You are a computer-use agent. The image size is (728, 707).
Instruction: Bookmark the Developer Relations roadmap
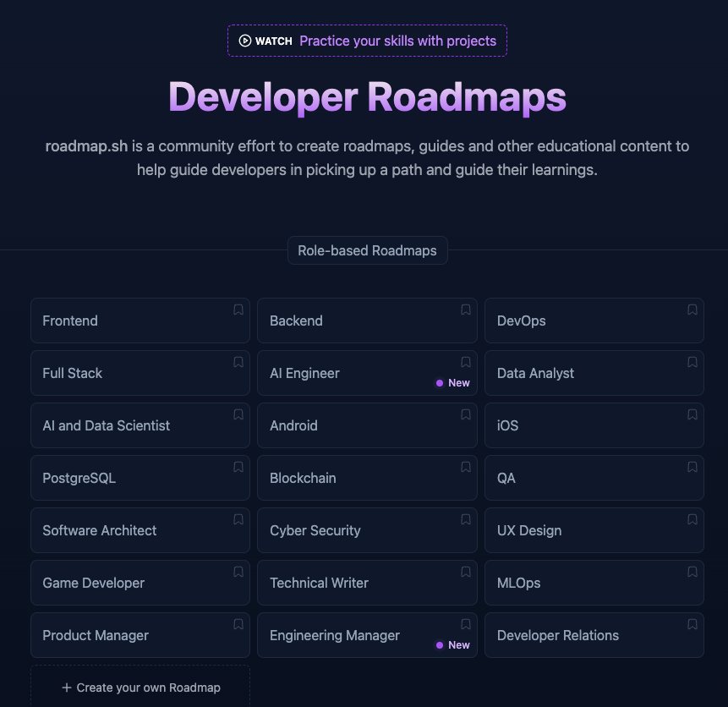click(692, 625)
